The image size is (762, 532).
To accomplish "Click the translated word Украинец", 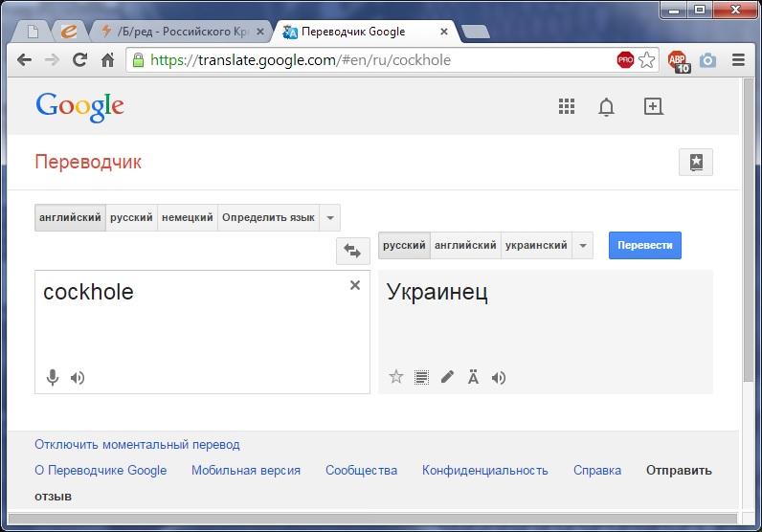I will pyautogui.click(x=437, y=292).
